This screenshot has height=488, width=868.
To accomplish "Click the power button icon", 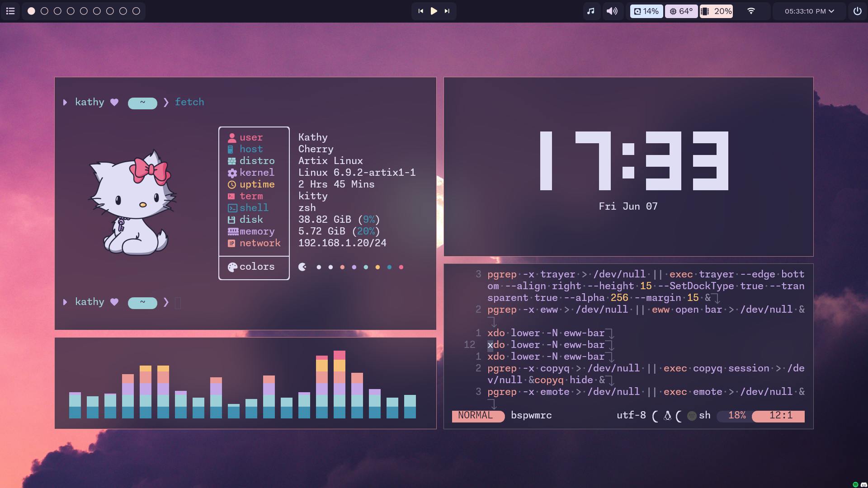I will pyautogui.click(x=857, y=11).
